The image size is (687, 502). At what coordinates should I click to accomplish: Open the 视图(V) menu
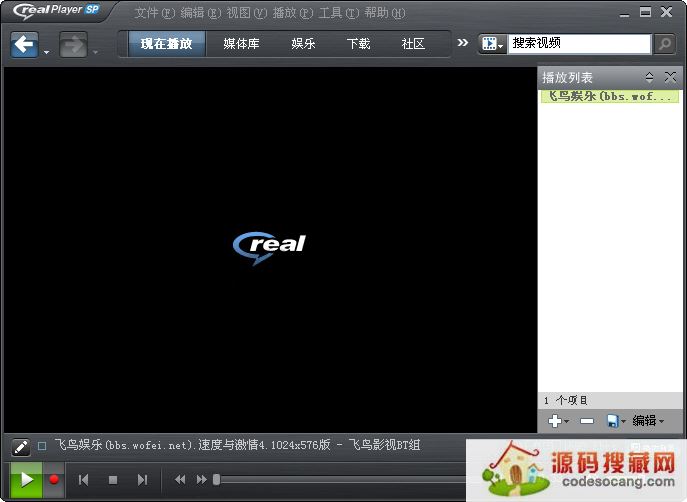point(247,13)
